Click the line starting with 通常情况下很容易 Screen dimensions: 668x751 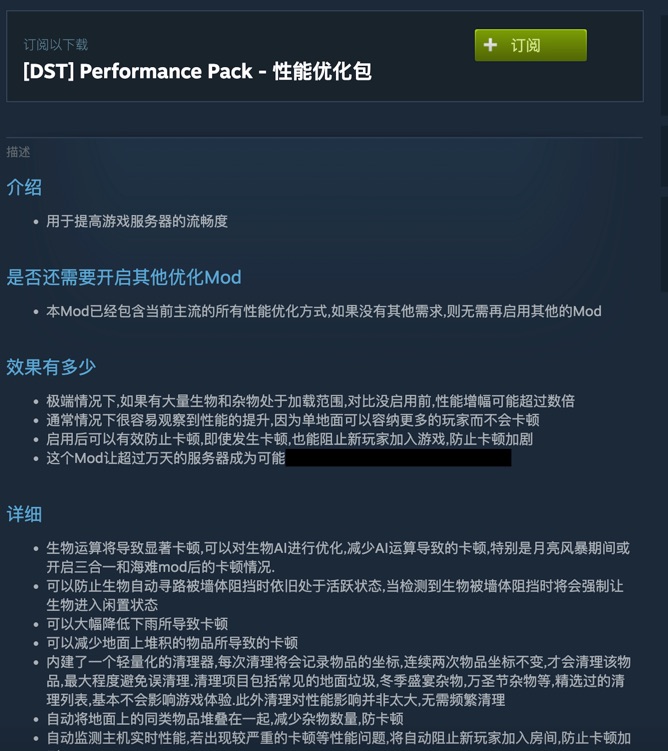(293, 420)
